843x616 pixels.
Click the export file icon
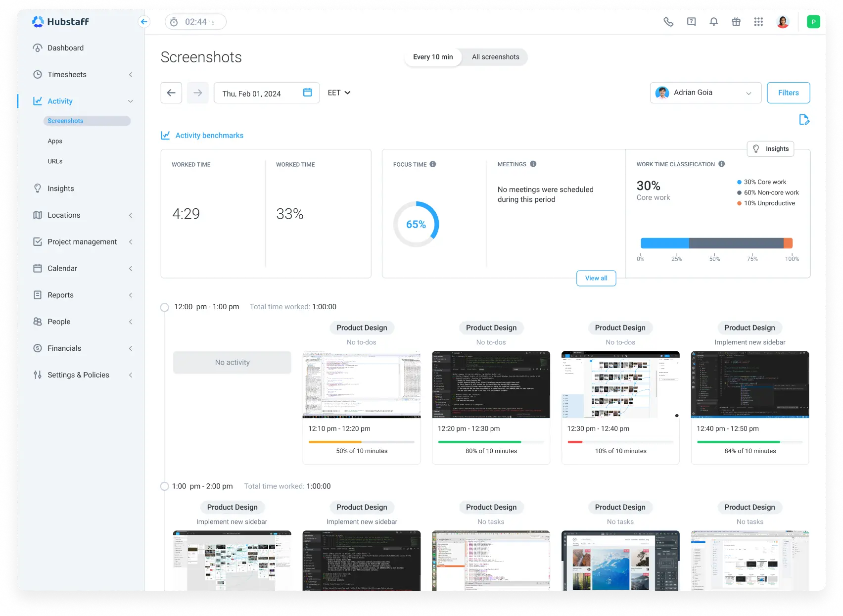(804, 120)
